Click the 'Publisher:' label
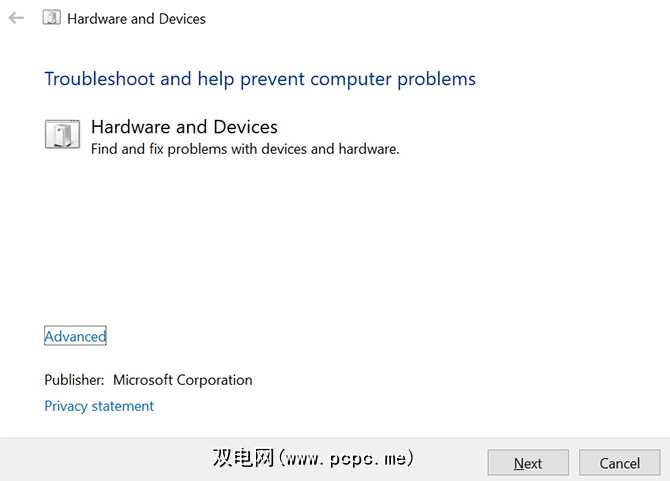The height and width of the screenshot is (481, 670). click(x=74, y=380)
